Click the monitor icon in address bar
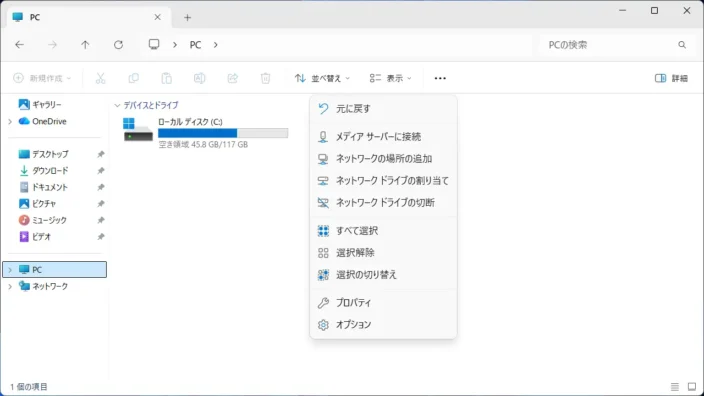 pyautogui.click(x=154, y=44)
